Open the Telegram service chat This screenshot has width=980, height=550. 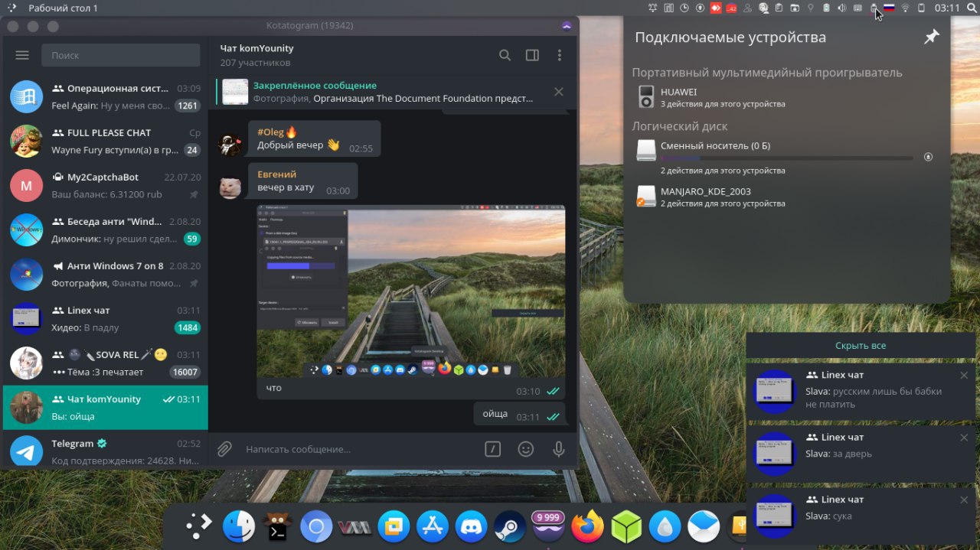click(106, 451)
